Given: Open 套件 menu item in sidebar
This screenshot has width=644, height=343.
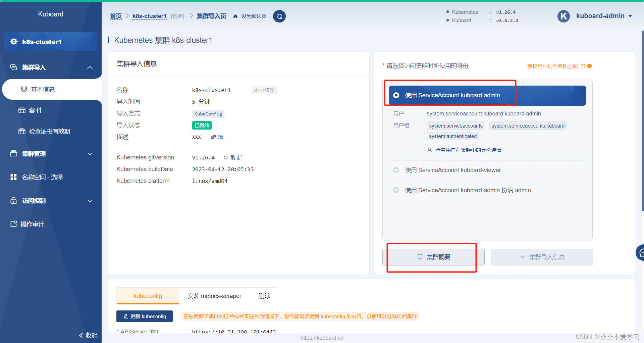Looking at the screenshot, I should [x=51, y=110].
